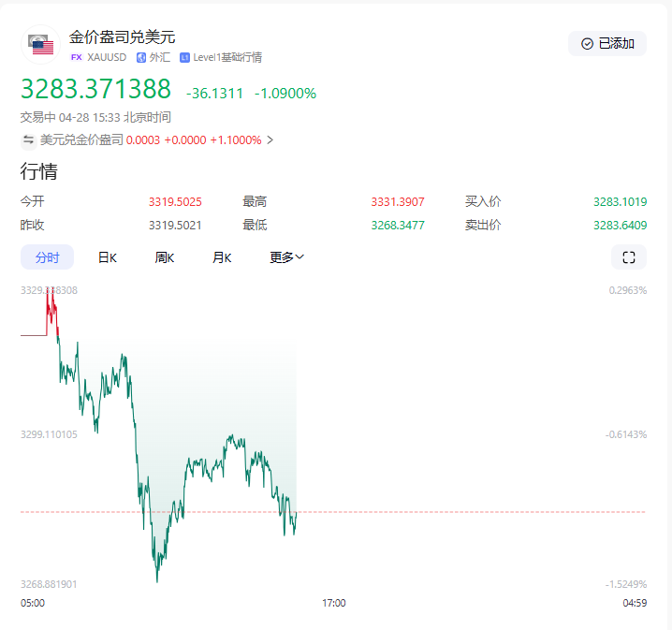This screenshot has width=672, height=630.
Task: Click the percent change -1.0900%
Action: (285, 93)
